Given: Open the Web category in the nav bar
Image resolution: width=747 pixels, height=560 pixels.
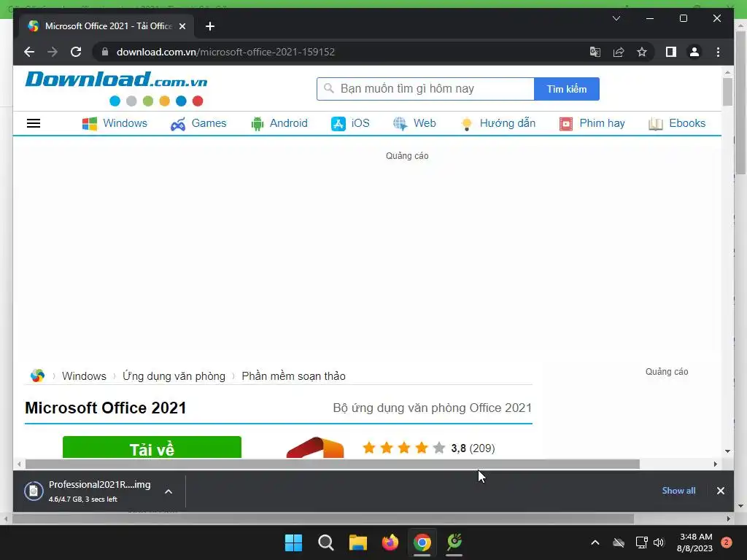Looking at the screenshot, I should pyautogui.click(x=414, y=123).
